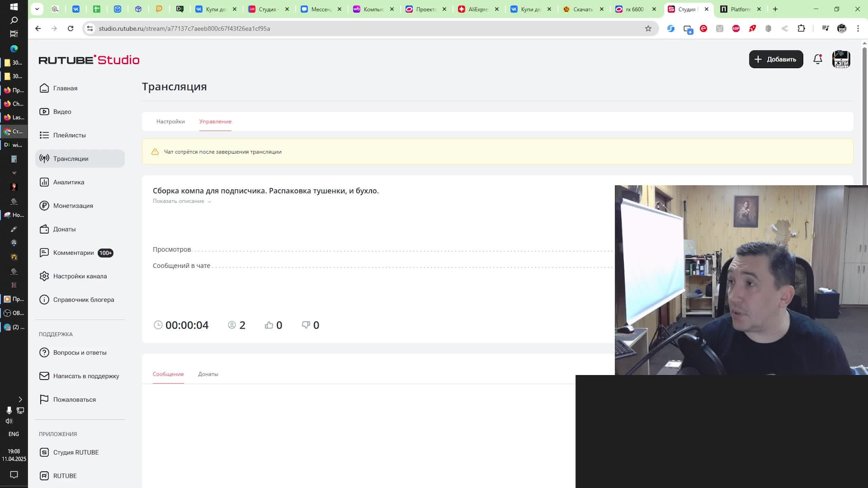This screenshot has width=868, height=488.
Task: Open Настройки канала gear item
Action: click(x=80, y=276)
